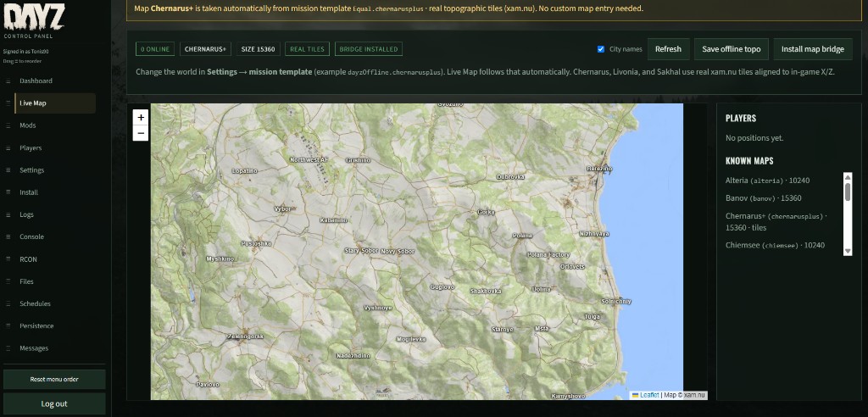
Task: Click Pustoshka label on the map
Action: pos(256,243)
